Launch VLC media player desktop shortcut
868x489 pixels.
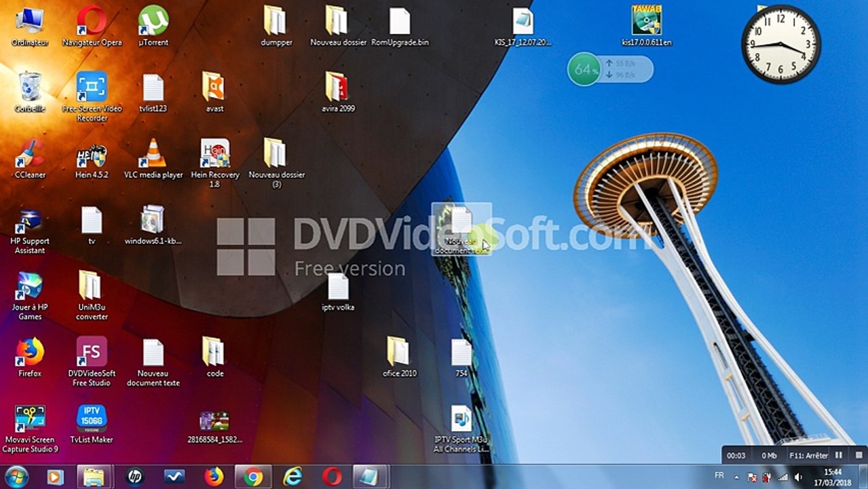pyautogui.click(x=153, y=158)
